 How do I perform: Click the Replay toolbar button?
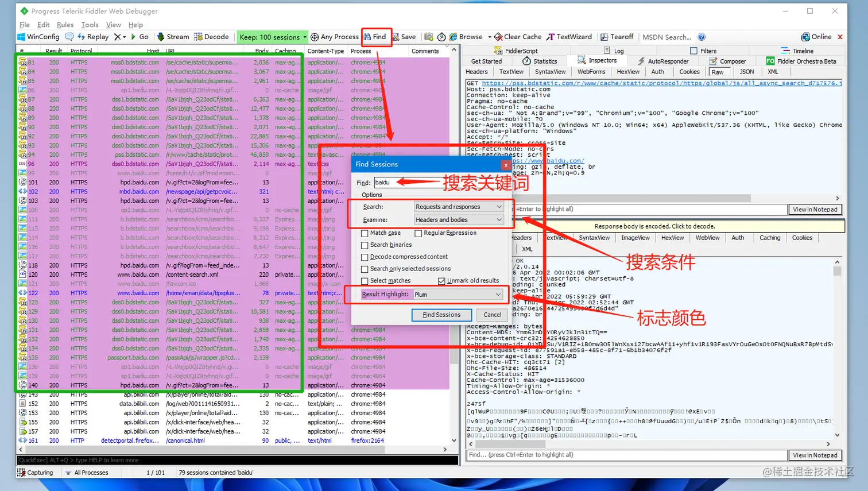tap(92, 37)
